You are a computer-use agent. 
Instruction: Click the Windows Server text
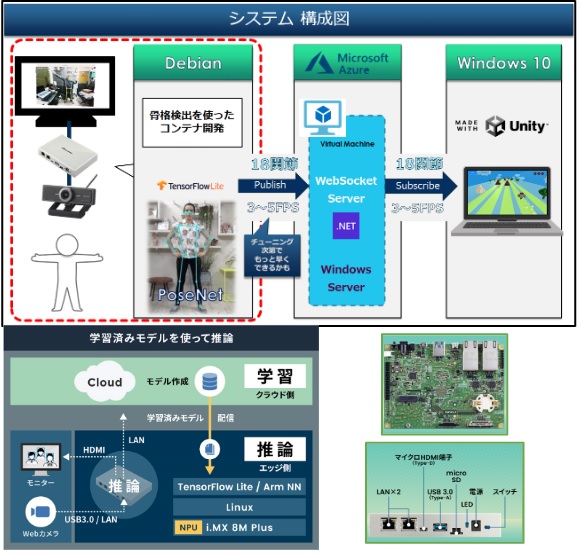click(x=346, y=278)
